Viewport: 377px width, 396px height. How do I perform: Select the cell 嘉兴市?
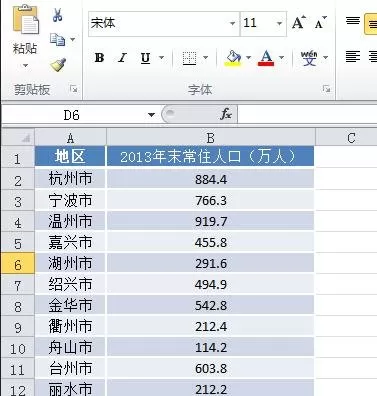[70, 242]
